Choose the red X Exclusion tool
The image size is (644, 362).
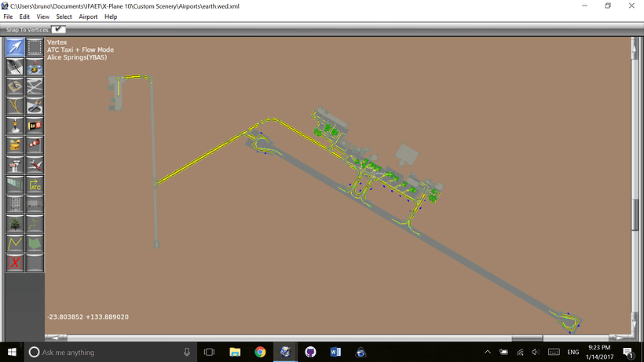(15, 263)
